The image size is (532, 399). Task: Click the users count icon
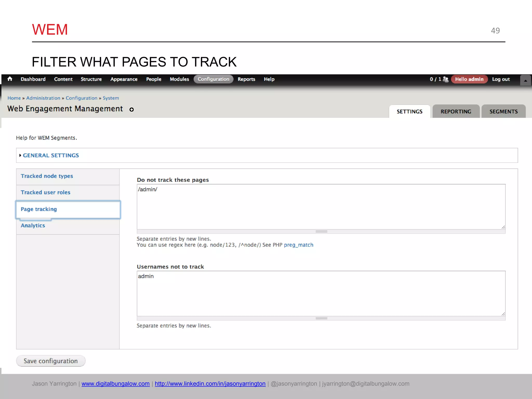coord(445,79)
